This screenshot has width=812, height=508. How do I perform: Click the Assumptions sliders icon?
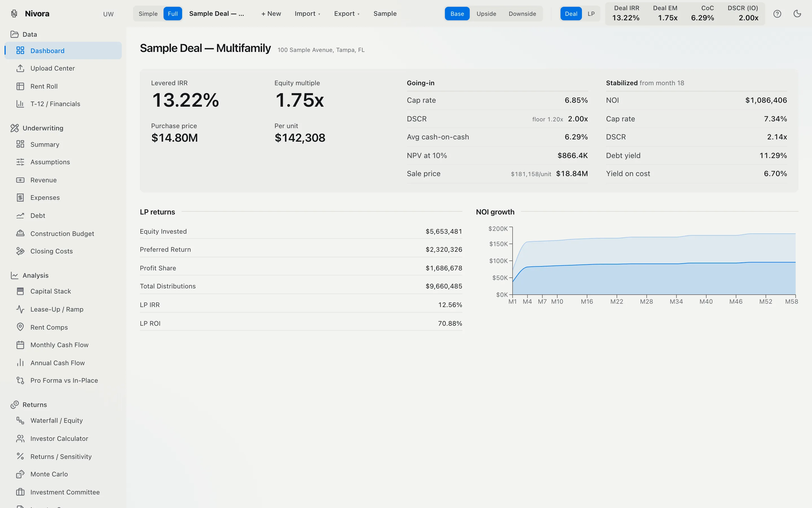pyautogui.click(x=20, y=162)
